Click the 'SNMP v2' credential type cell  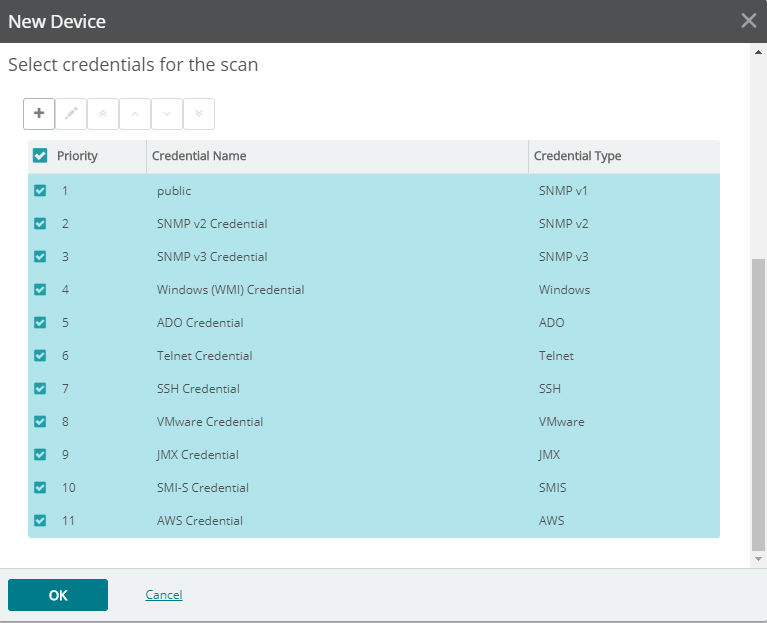click(564, 223)
